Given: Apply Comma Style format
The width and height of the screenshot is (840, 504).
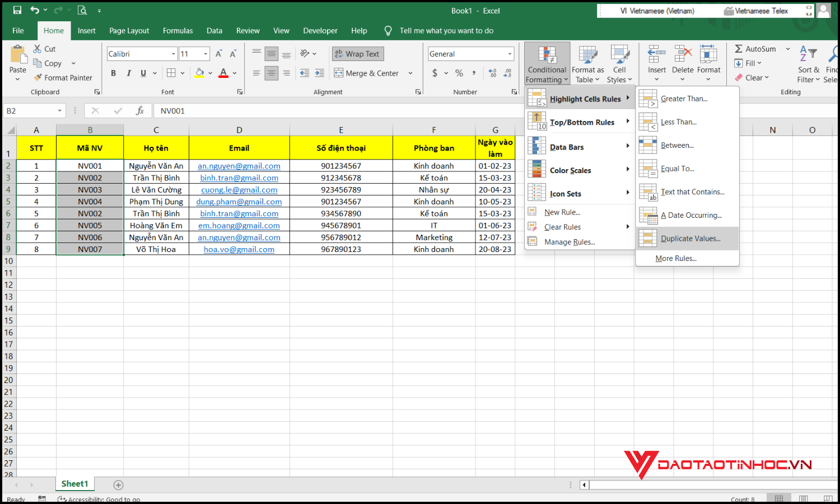Looking at the screenshot, I should pos(474,73).
